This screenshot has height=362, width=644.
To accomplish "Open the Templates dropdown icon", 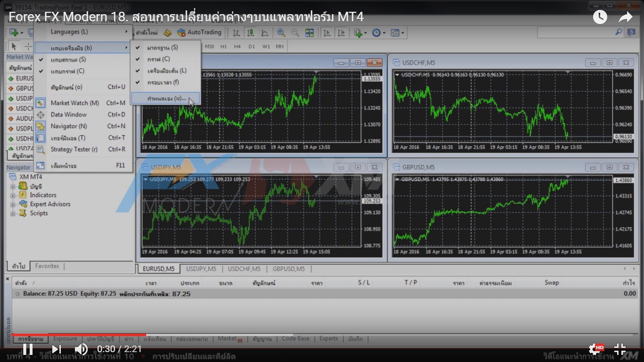I will click(397, 33).
